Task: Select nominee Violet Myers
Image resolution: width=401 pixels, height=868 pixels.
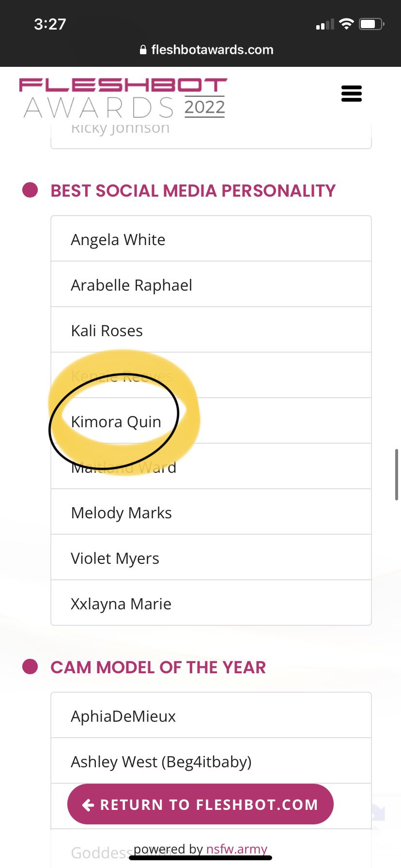Action: (211, 558)
